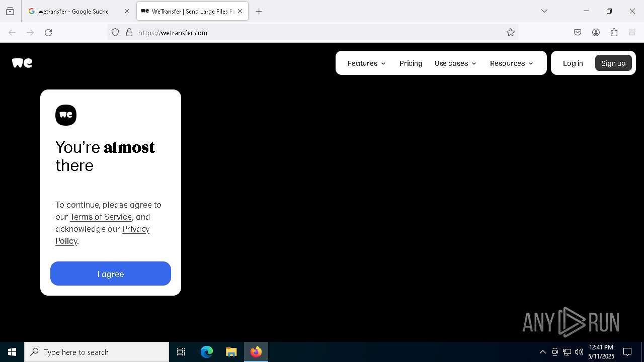Screen dimensions: 644x362
Task: Open tracking protection shield icon
Action: tap(115, 33)
